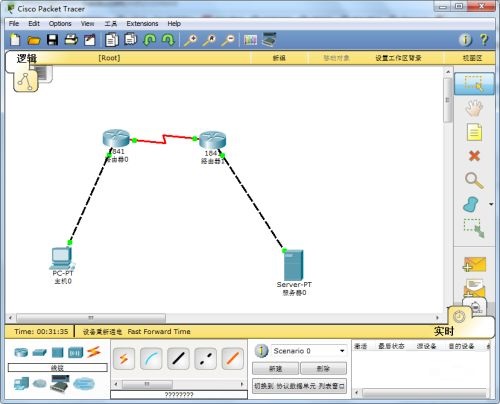Add a Simple PDU envelope
500x404 pixels.
point(474,264)
